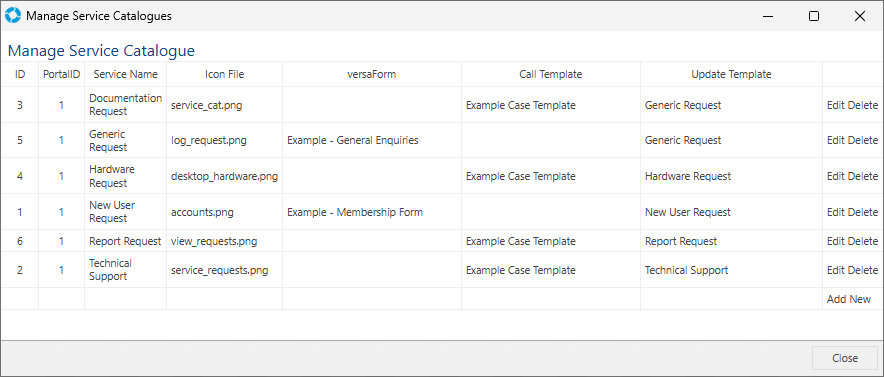
Task: Edit the New User Request entry
Action: pos(836,212)
